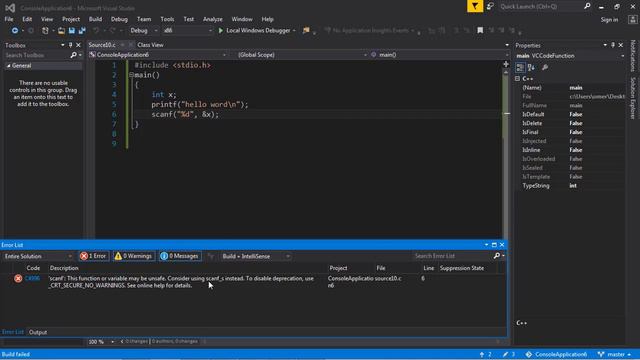Image resolution: width=640 pixels, height=360 pixels.
Task: Open the File menu
Action: 9,19
